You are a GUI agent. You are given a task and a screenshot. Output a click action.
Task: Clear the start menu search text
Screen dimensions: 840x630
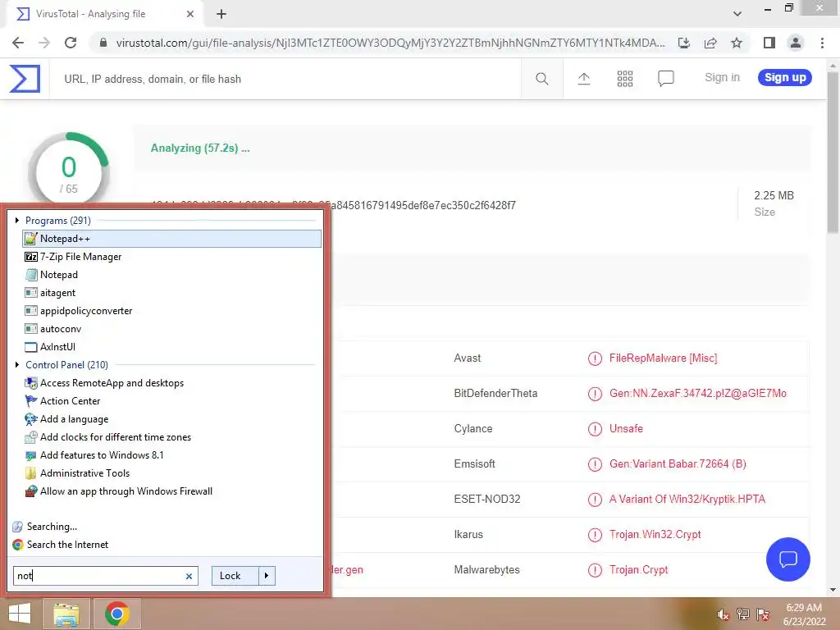click(189, 577)
